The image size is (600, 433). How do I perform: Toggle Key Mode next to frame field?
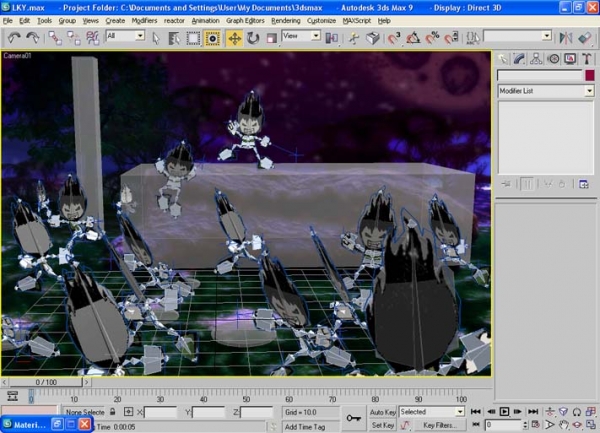476,424
